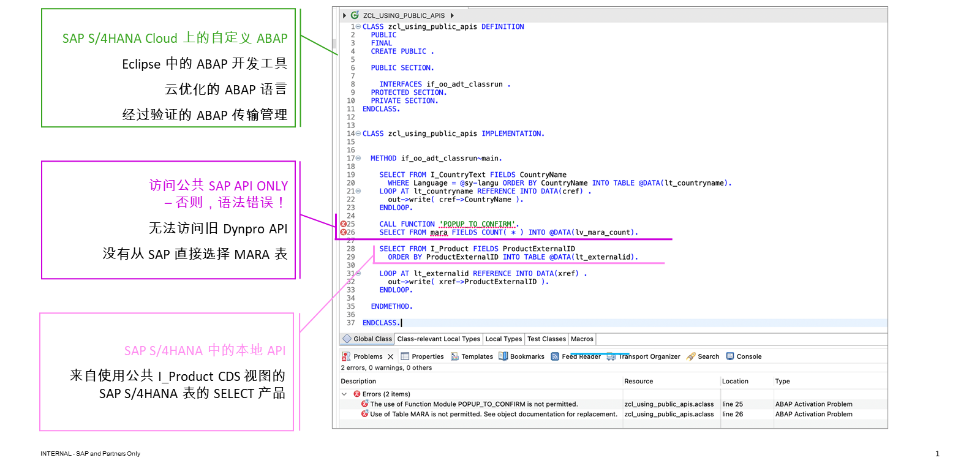This screenshot has width=980, height=463.
Task: Click 'mara' table name in code line 26
Action: coord(439,233)
